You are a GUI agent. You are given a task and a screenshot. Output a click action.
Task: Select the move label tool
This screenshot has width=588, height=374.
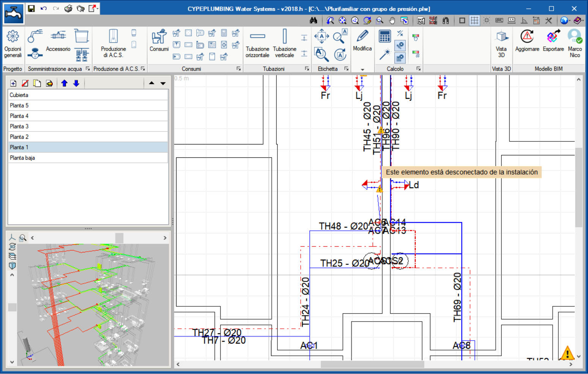[x=322, y=36]
